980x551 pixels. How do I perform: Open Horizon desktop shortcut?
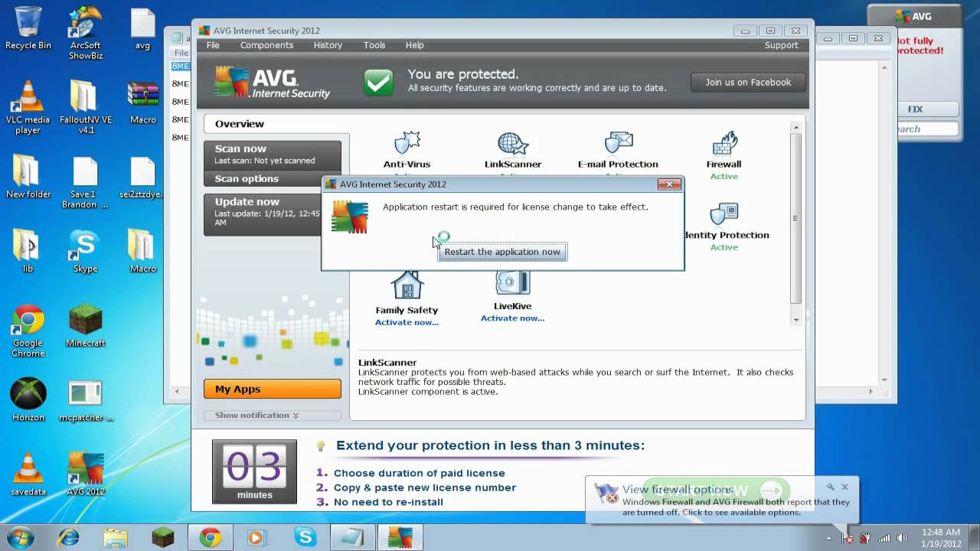pyautogui.click(x=28, y=400)
